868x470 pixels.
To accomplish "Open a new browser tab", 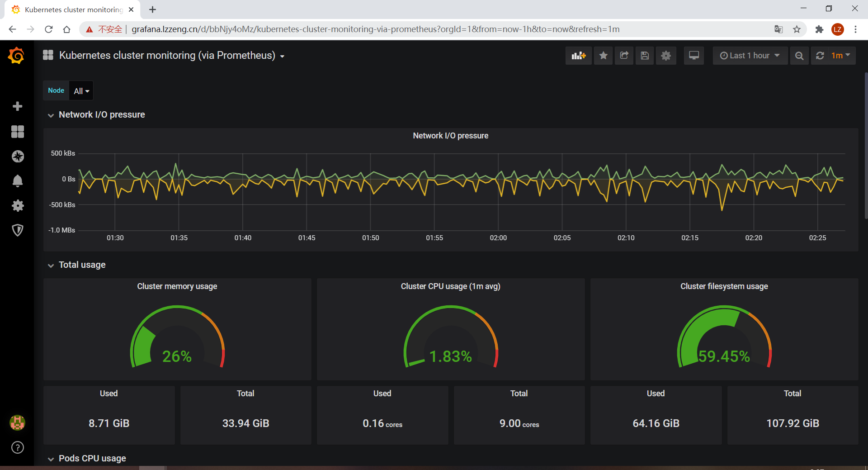I will point(153,9).
